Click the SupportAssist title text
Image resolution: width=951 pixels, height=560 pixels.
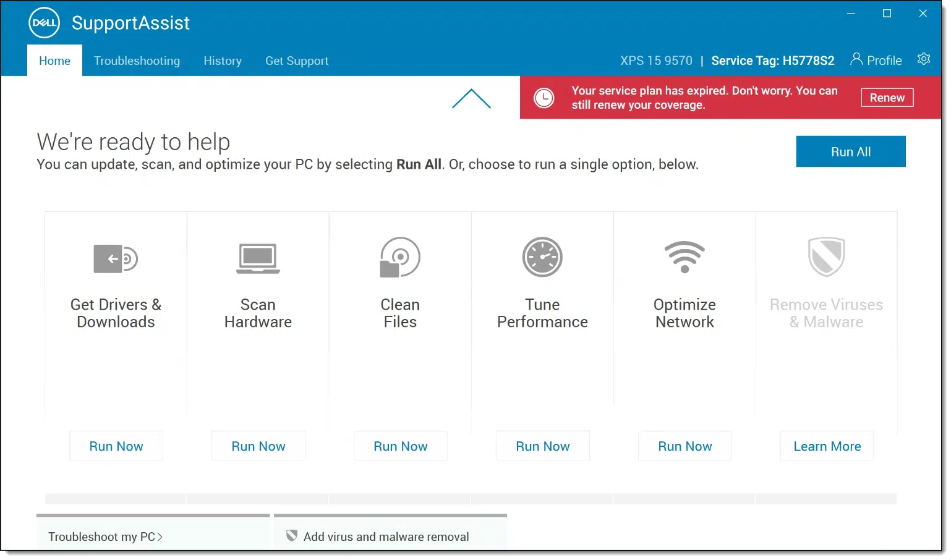pos(130,23)
